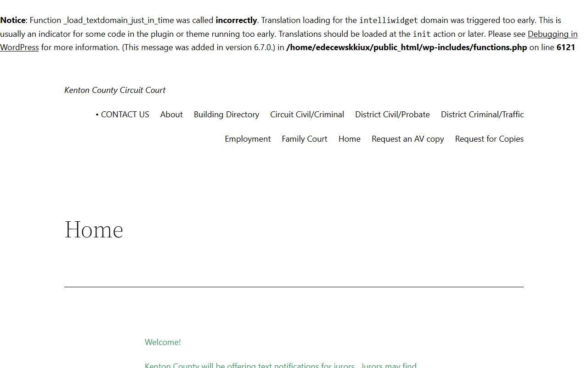Click the juror text notifications paragraph
The width and height of the screenshot is (588, 368).
pyautogui.click(x=280, y=365)
